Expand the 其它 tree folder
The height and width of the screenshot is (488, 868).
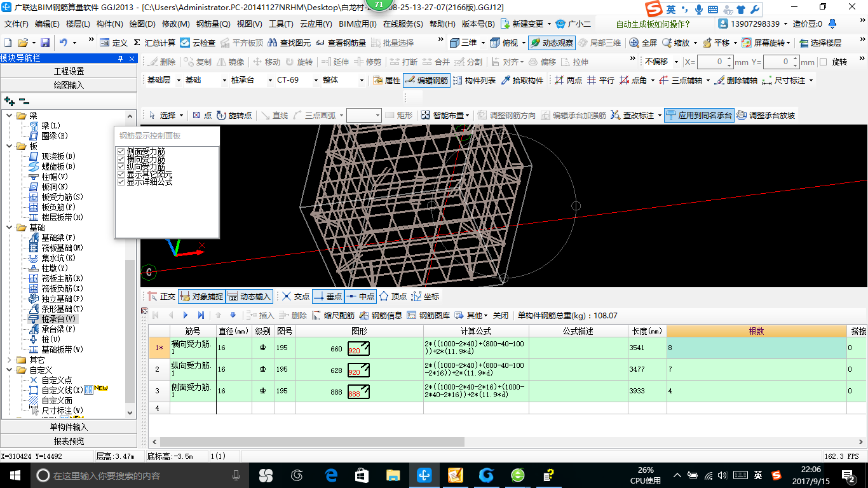[10, 360]
